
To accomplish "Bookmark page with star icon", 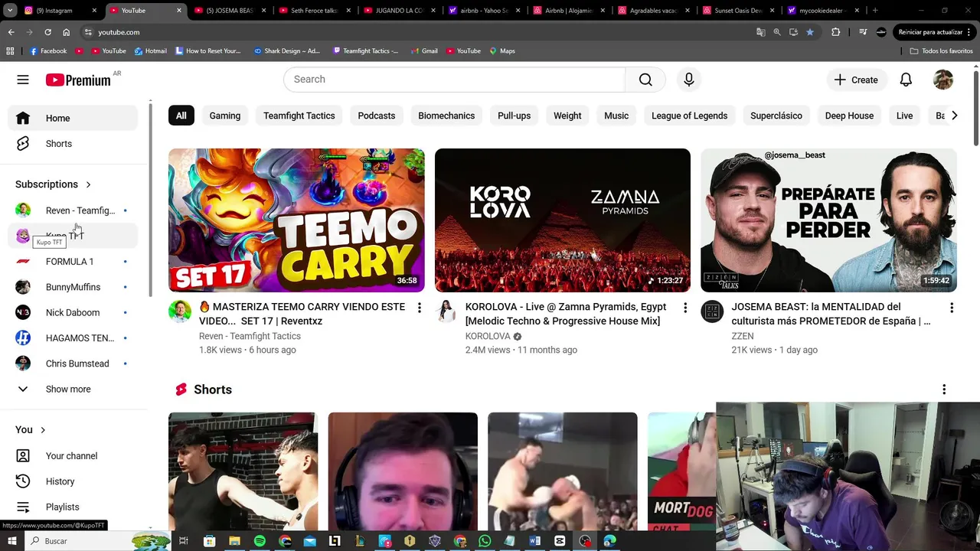I will pyautogui.click(x=810, y=32).
